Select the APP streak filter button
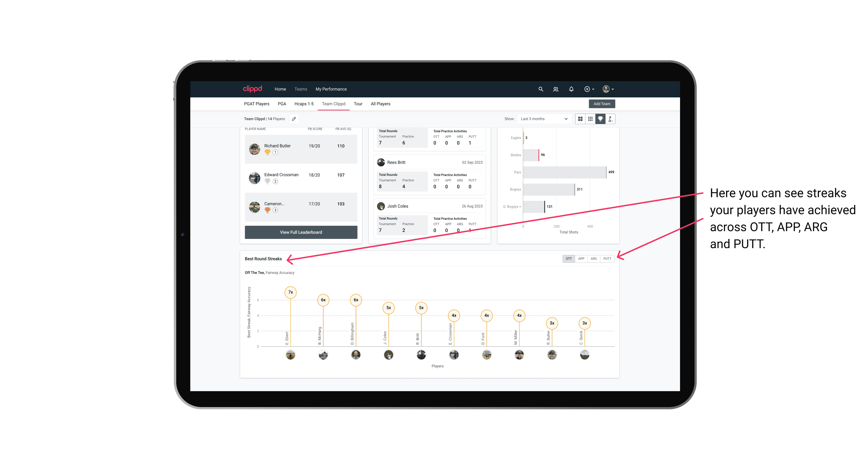Viewport: 868px width, 467px height. click(x=580, y=259)
